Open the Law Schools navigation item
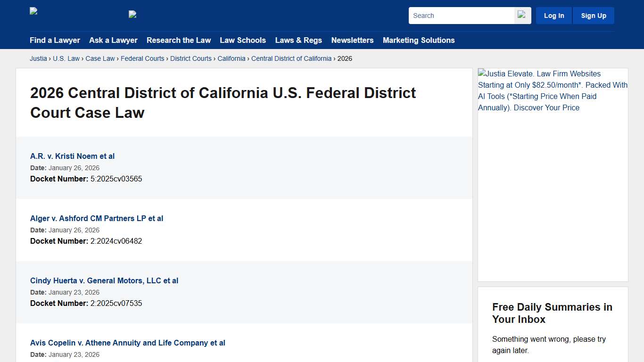 (x=243, y=41)
